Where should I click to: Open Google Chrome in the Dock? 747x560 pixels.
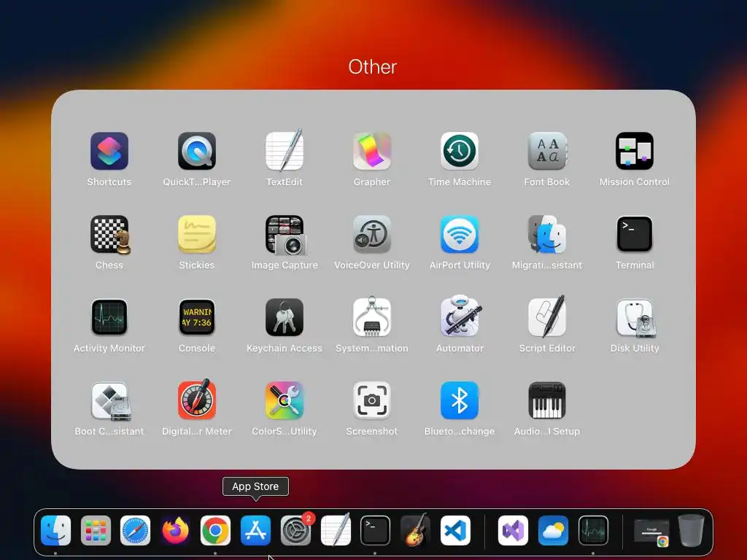(215, 531)
